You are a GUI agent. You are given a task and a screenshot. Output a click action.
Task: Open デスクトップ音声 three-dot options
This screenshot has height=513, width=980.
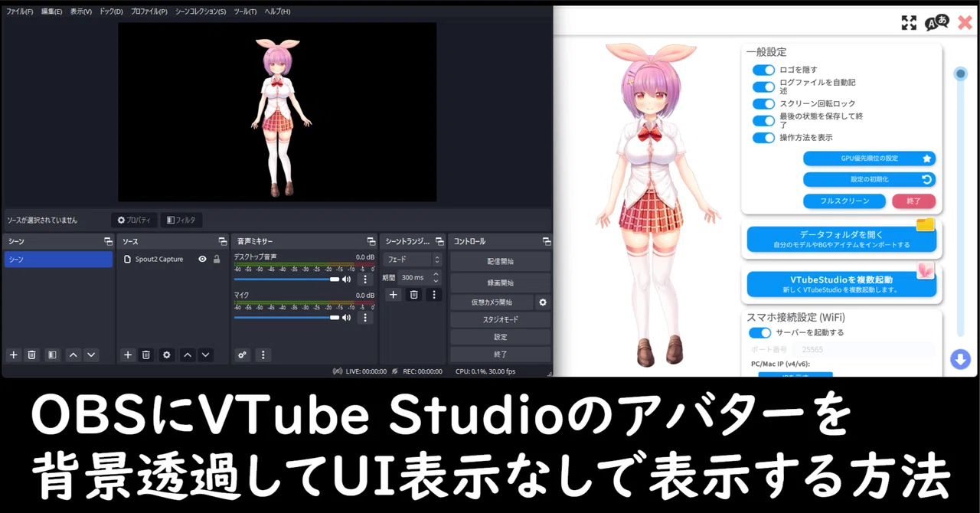coord(365,279)
